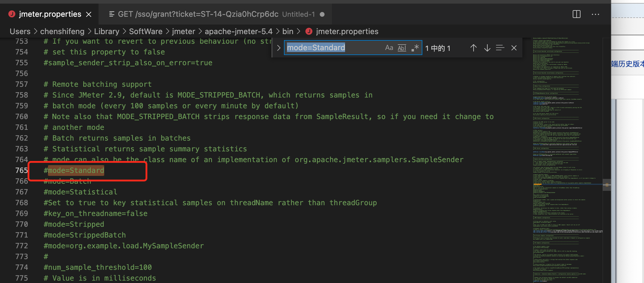Close the find widget
644x283 pixels.
514,48
